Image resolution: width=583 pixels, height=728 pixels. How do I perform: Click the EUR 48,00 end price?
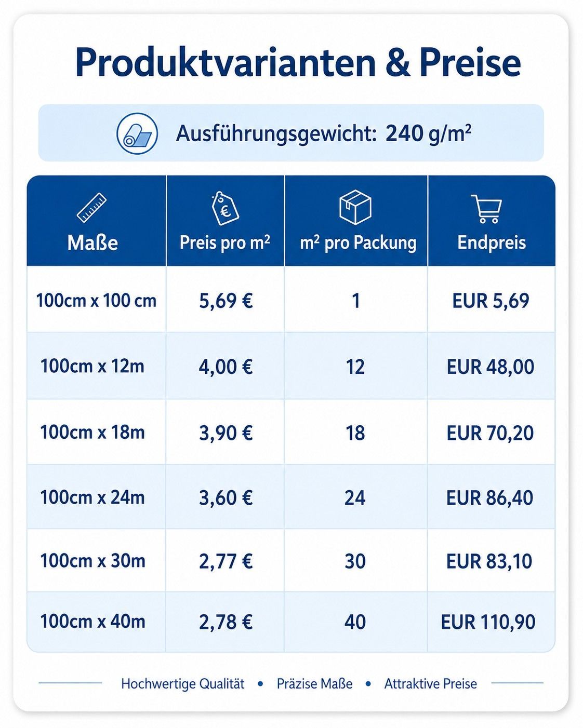coord(491,367)
